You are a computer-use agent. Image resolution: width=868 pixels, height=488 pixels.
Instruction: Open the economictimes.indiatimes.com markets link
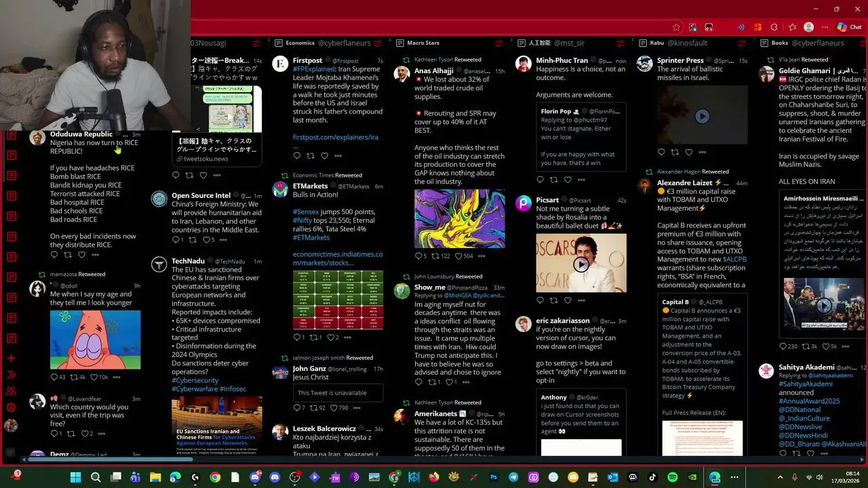pyautogui.click(x=338, y=258)
